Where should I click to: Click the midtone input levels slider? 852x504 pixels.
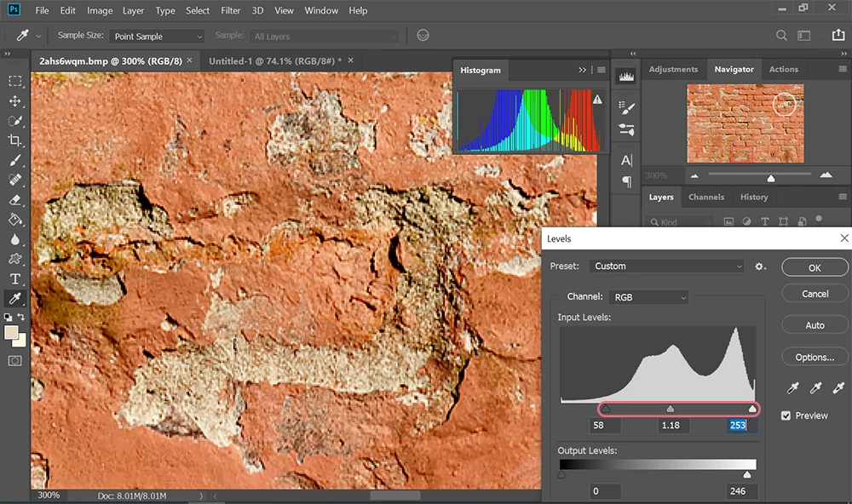tap(670, 409)
